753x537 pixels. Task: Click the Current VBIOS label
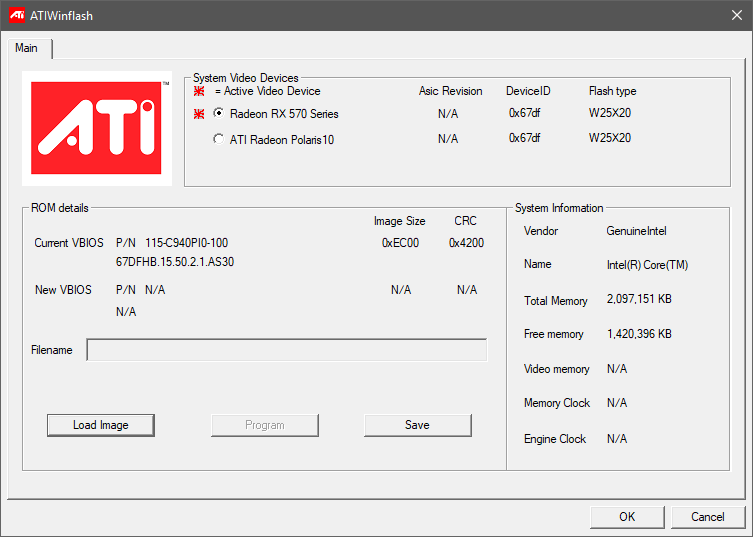(69, 243)
